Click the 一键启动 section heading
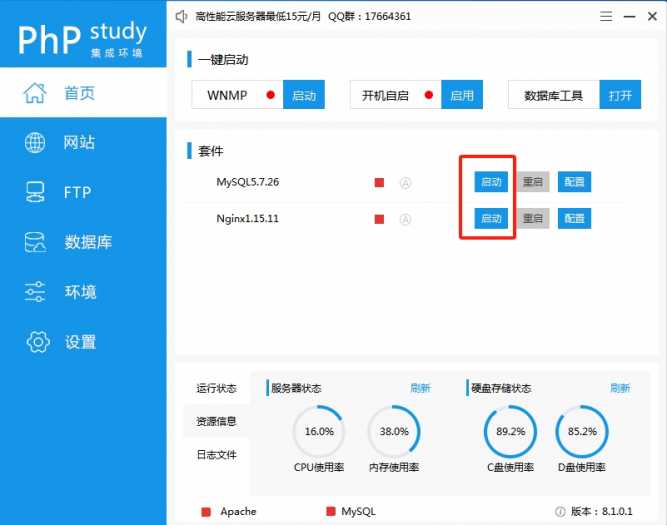Viewport: 667px width, 525px height. (223, 60)
